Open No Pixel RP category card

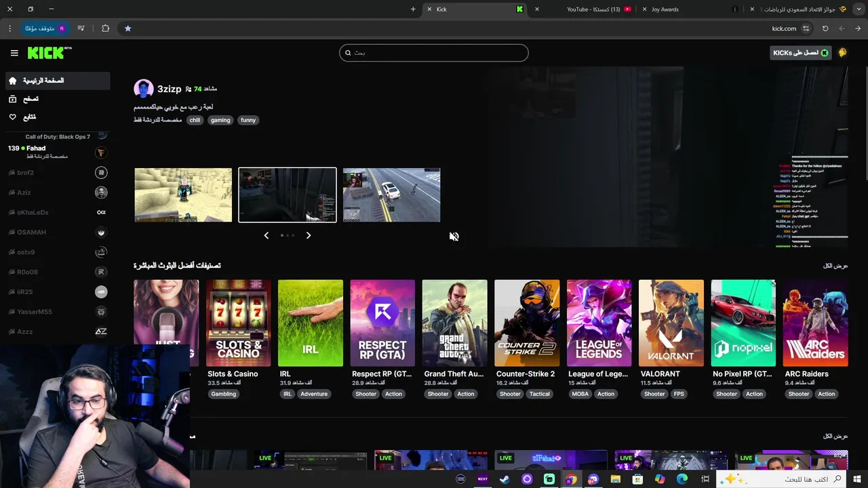pos(743,323)
